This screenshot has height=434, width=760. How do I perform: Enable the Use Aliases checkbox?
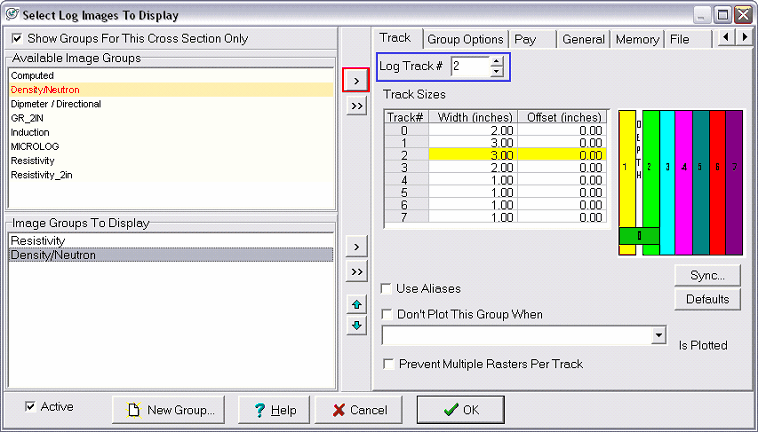click(387, 289)
